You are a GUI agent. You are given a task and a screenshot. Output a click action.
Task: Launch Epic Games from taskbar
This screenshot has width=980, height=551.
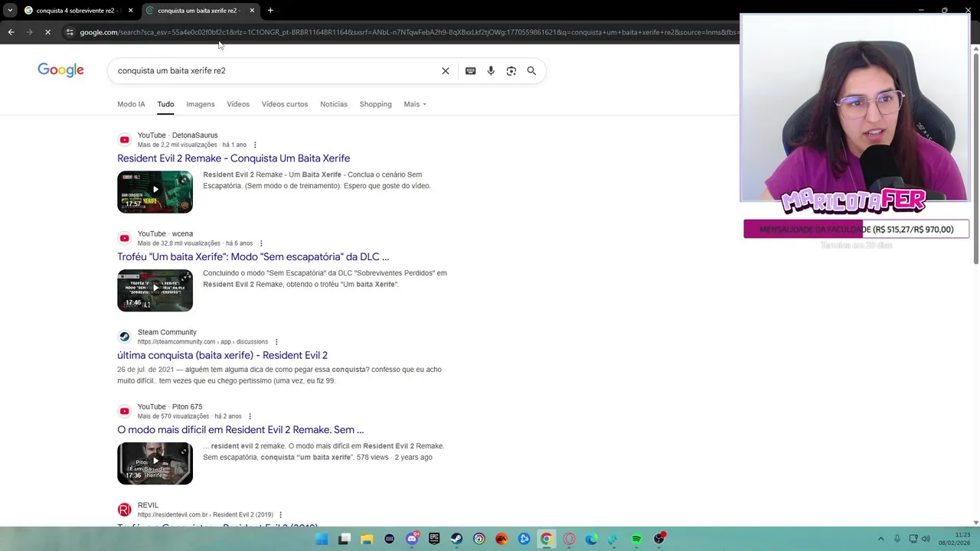[434, 539]
